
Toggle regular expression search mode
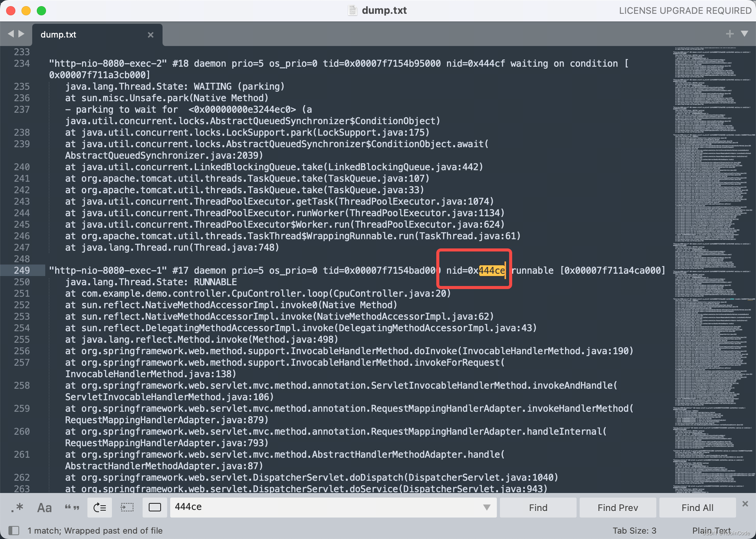17,508
